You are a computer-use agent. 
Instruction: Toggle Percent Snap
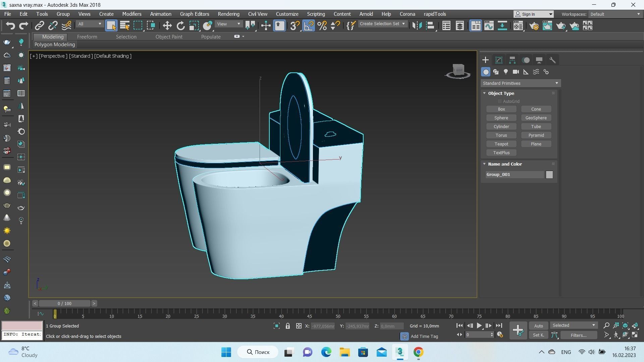point(322,26)
